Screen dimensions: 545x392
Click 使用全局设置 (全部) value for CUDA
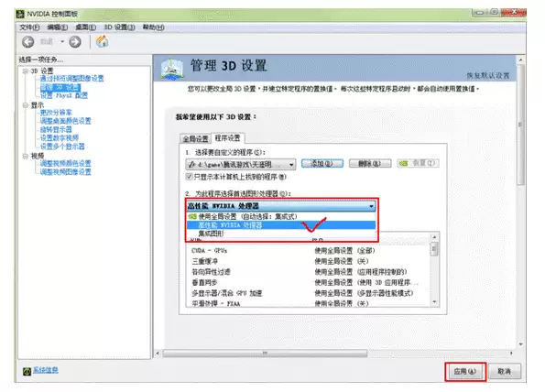[344, 251]
